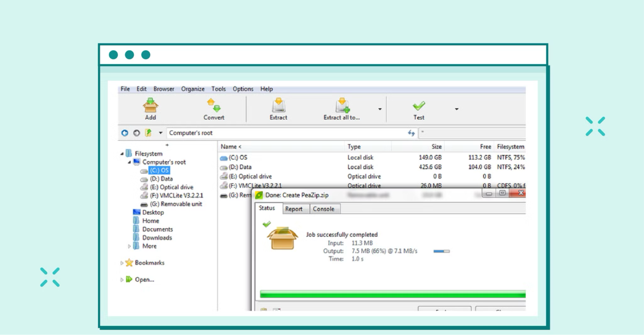The width and height of the screenshot is (644, 335).
Task: Open the Test button dropdown arrow
Action: [x=456, y=109]
